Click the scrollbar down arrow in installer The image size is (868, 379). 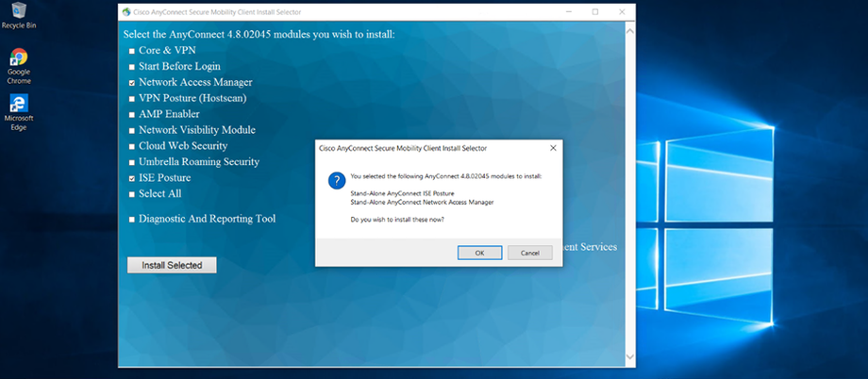click(x=629, y=357)
